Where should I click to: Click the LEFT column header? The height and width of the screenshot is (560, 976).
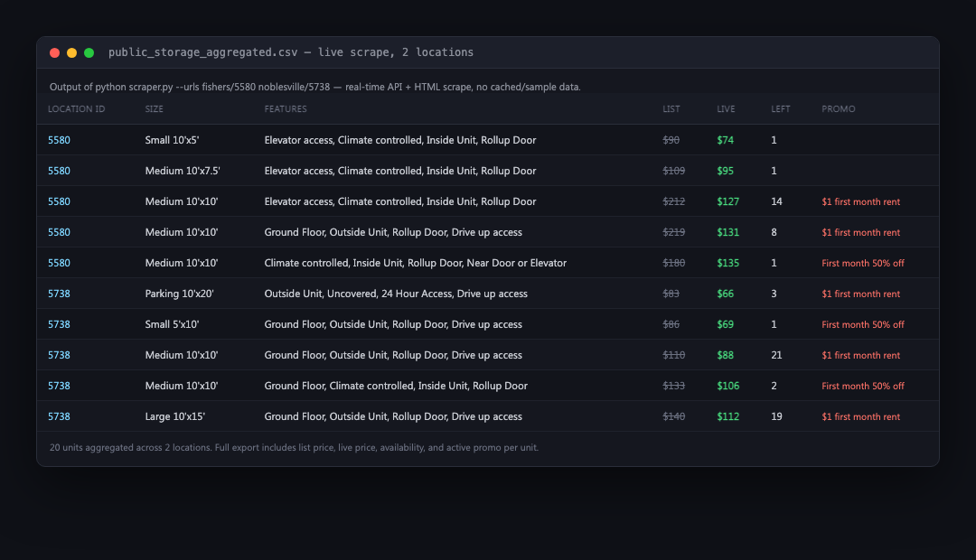(x=781, y=109)
